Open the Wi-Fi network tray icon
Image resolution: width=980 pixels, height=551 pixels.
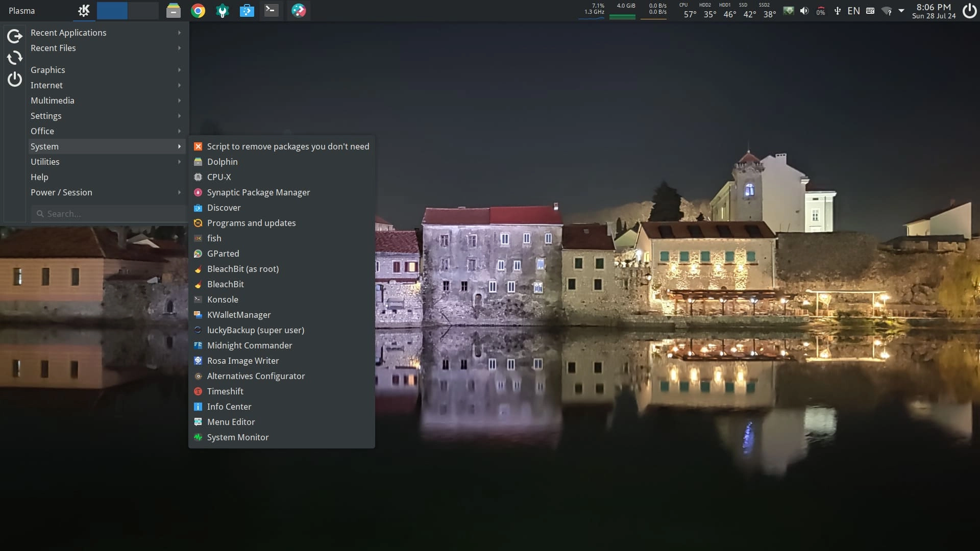point(887,11)
